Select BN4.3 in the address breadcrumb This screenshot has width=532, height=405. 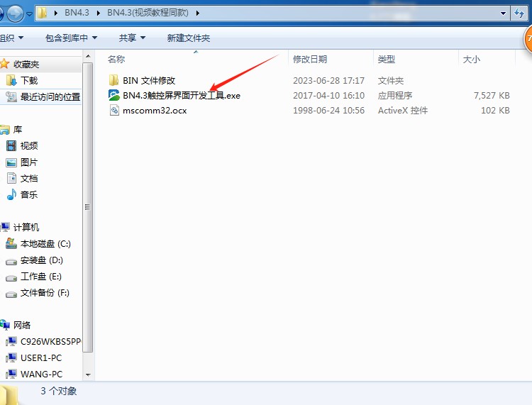click(77, 13)
